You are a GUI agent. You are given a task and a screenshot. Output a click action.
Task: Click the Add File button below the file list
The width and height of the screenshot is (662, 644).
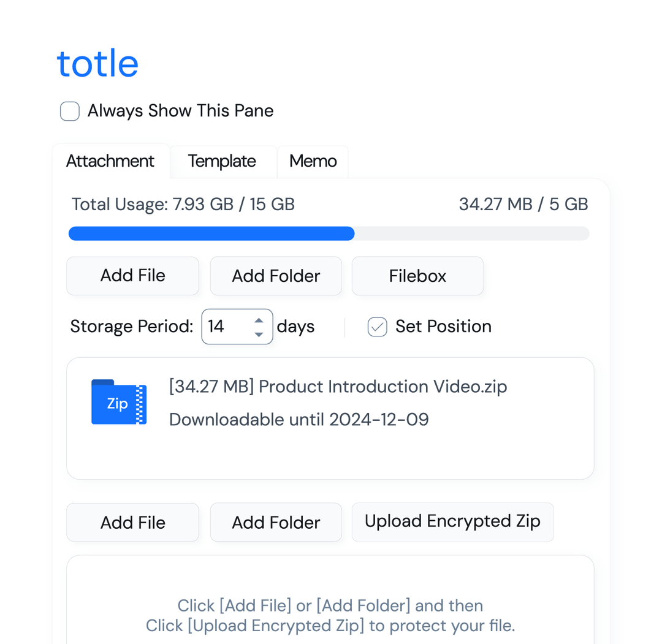click(132, 522)
